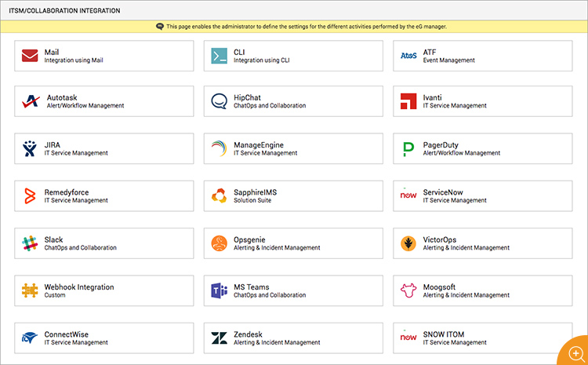Screen dimensions: 588x365
Task: Open the Mail integration title
Action: click(52, 52)
